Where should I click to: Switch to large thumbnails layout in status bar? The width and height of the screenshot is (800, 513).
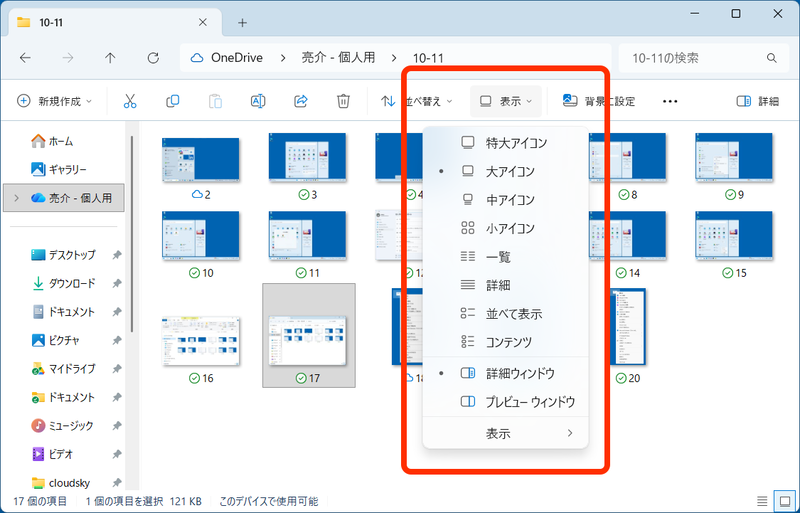(x=785, y=501)
